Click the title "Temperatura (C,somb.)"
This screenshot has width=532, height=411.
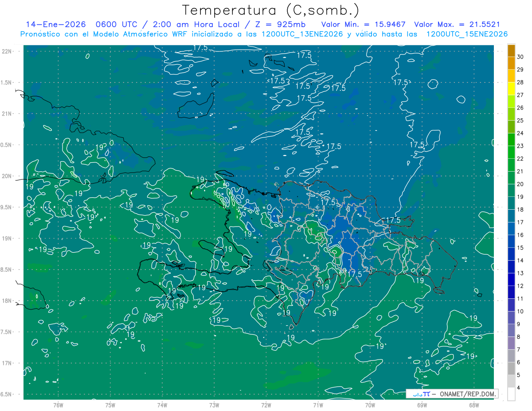[x=271, y=10]
